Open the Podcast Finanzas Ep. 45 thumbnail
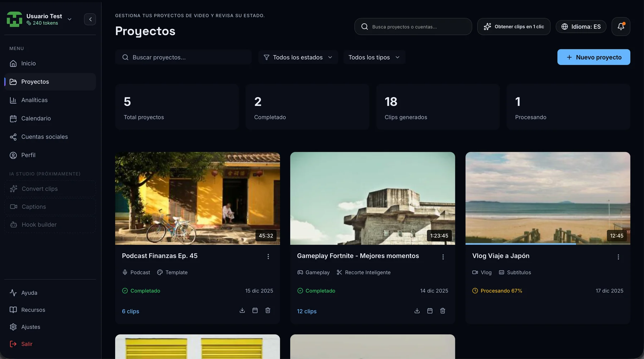Image resolution: width=644 pixels, height=359 pixels. pyautogui.click(x=197, y=198)
